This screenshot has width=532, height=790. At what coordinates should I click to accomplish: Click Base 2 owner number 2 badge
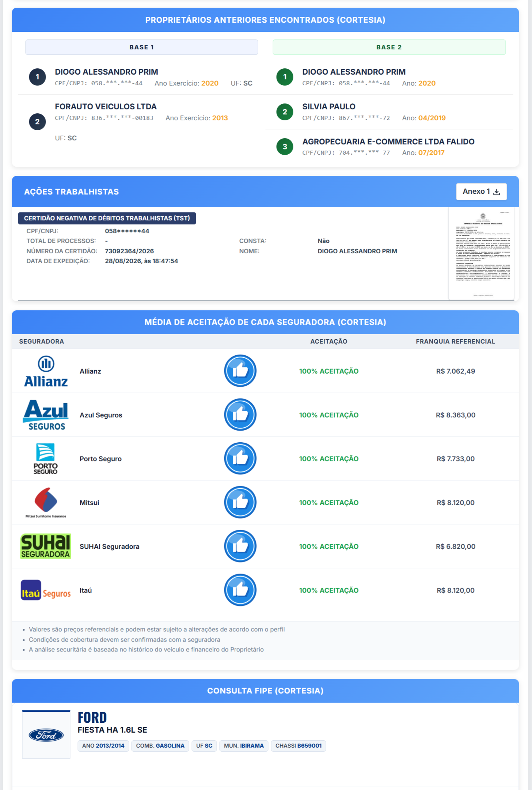[285, 112]
